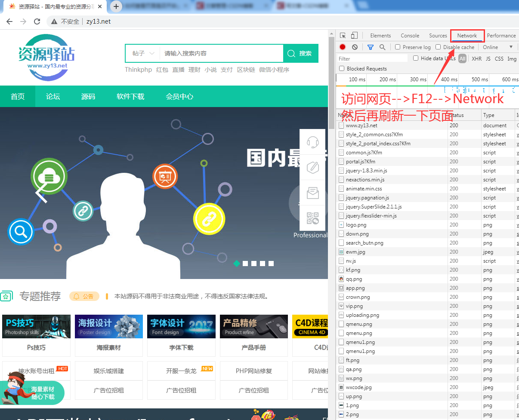Viewport: 519px width, 420px height.
Task: Open the 论坛 navigation menu item
Action: point(53,96)
